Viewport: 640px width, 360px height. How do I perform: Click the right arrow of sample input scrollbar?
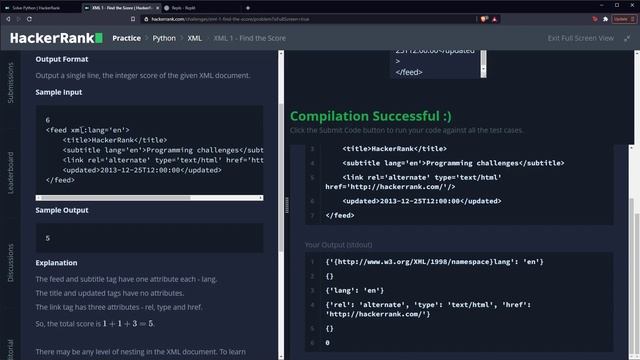coord(260,198)
